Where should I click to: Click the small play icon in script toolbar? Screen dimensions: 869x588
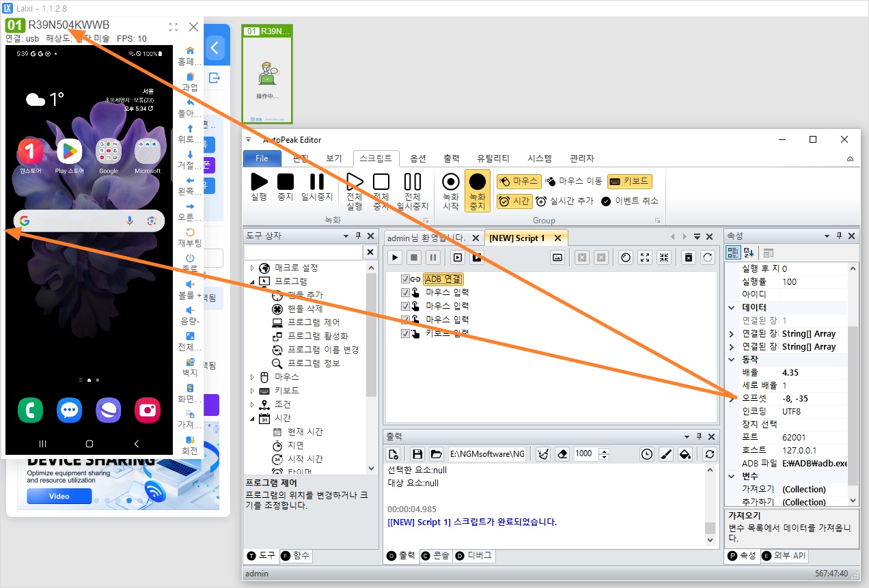click(x=394, y=257)
